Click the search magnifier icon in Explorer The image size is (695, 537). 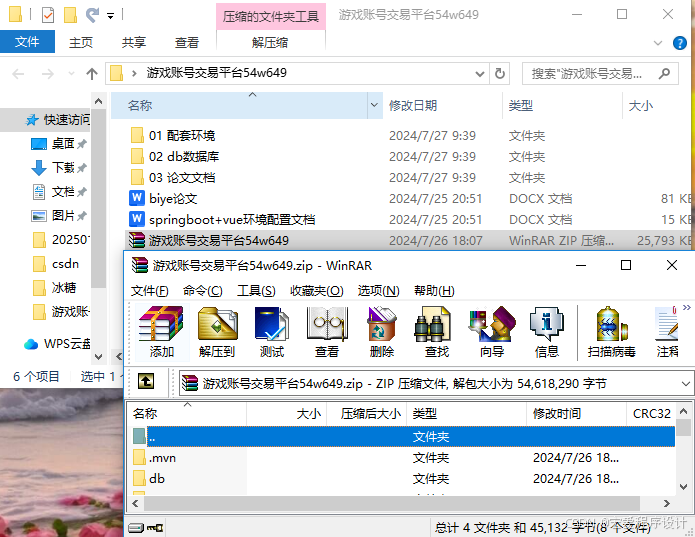[664, 73]
